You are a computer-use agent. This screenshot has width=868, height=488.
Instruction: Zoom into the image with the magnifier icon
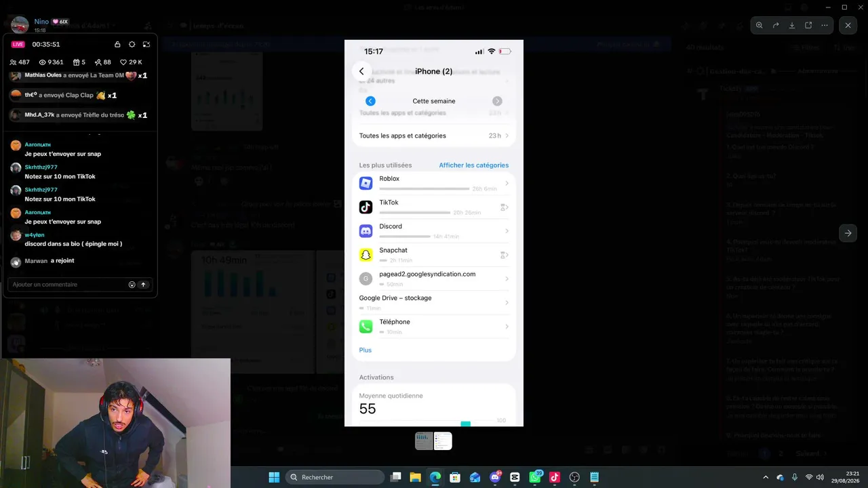(x=759, y=25)
